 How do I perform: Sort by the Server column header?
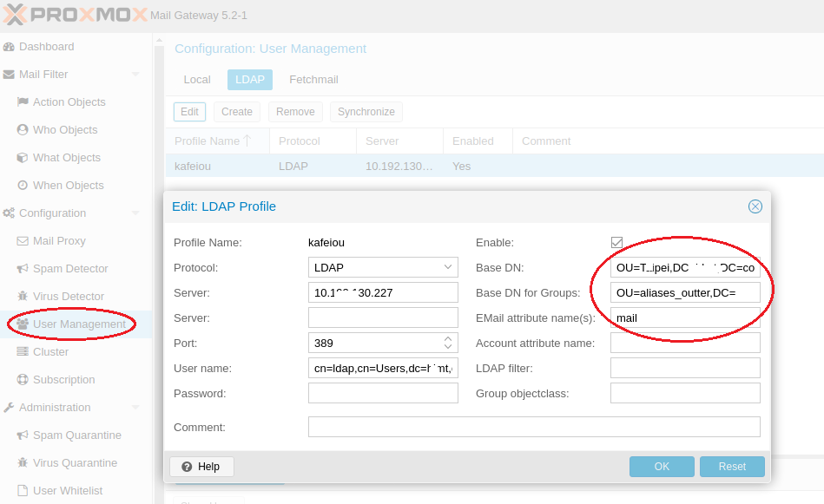click(400, 141)
